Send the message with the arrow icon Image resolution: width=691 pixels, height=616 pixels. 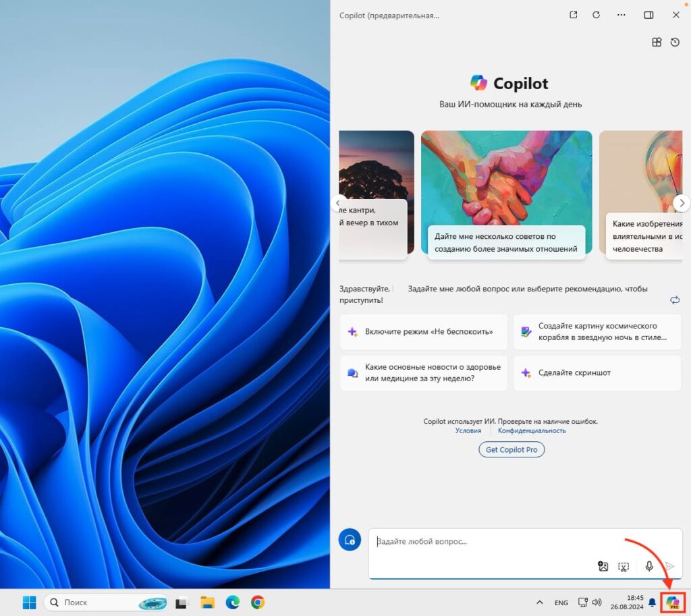pos(670,566)
